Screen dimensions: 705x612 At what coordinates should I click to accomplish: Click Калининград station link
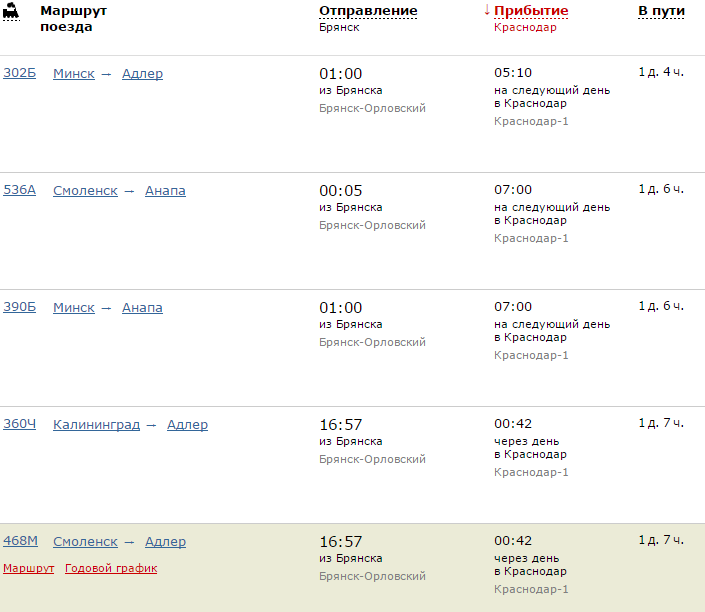coord(96,425)
